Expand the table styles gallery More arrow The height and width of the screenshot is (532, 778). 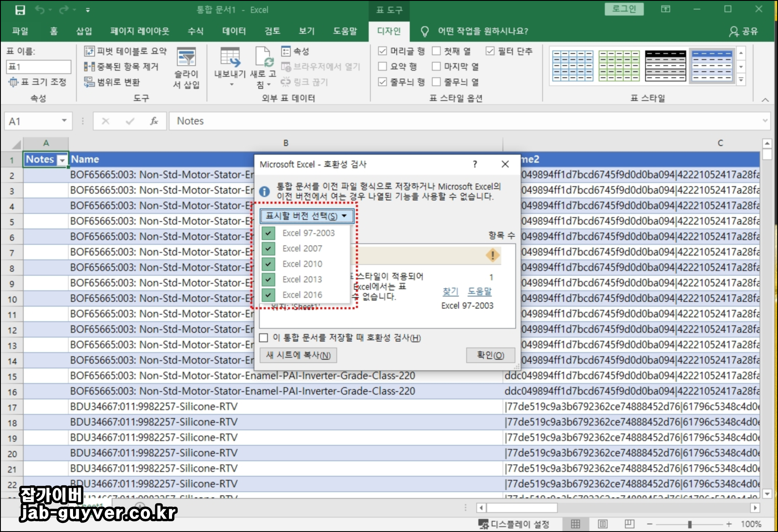742,80
